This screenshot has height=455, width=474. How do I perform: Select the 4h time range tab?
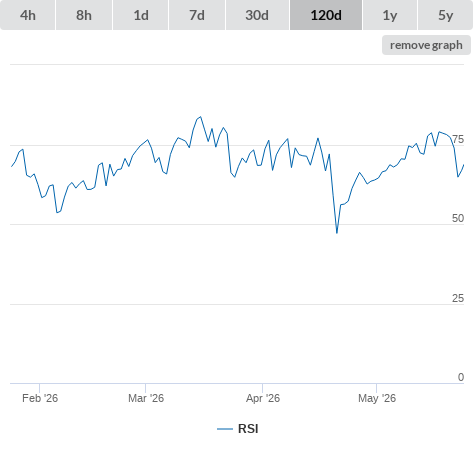(28, 15)
